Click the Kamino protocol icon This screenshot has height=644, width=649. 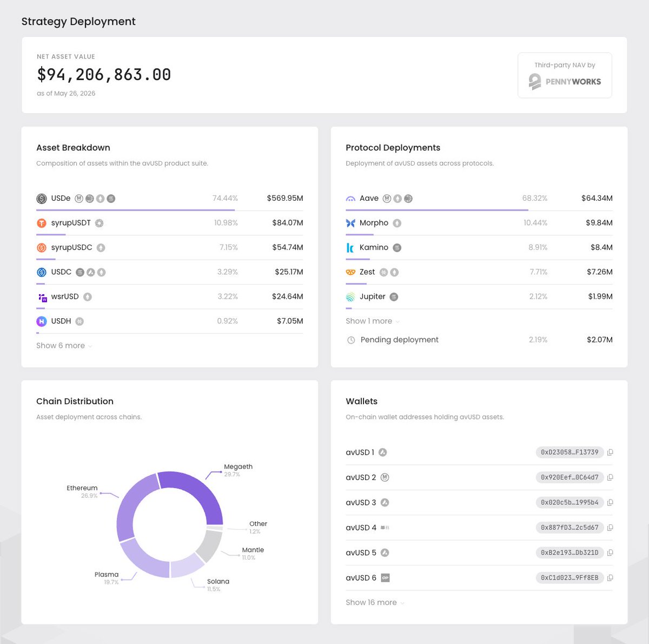click(350, 248)
